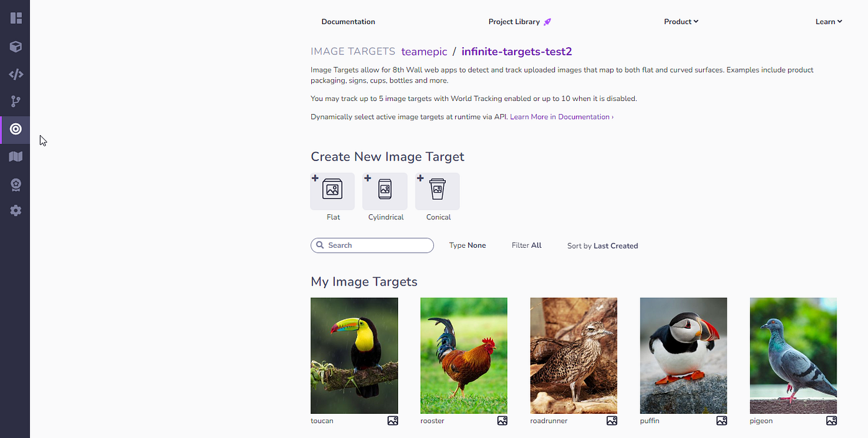Screen dimensions: 868x438
Task: Open the code editor icon in sidebar
Action: click(16, 74)
